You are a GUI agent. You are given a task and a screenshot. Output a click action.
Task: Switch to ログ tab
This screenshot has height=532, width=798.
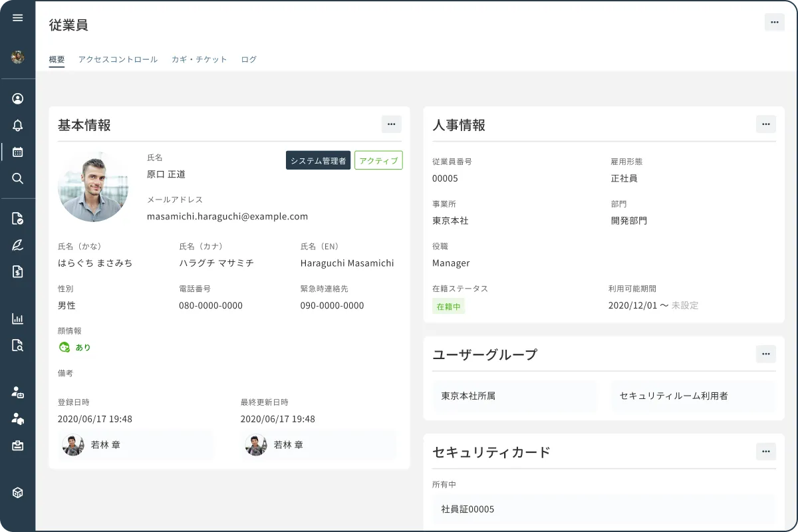249,59
